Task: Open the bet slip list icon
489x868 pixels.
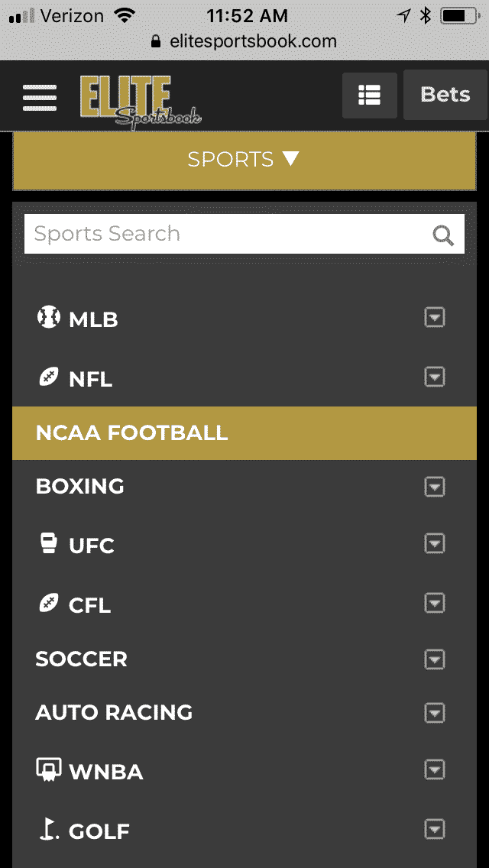Action: (x=370, y=95)
